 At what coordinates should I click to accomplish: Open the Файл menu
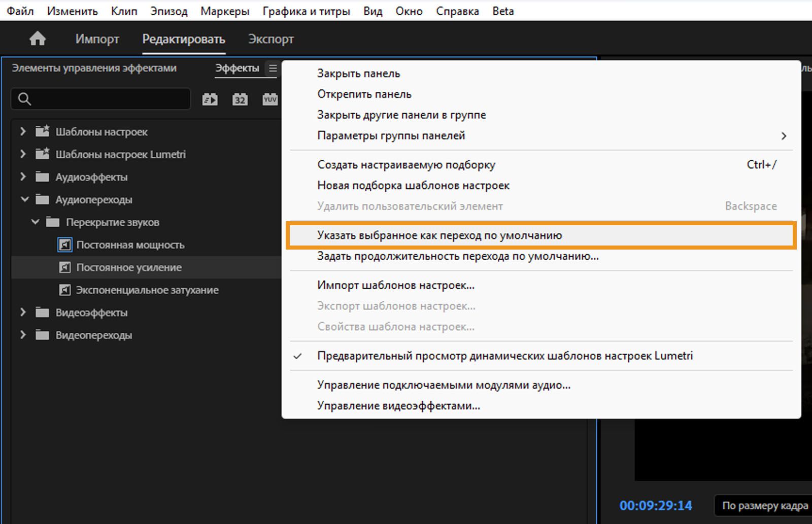click(20, 11)
